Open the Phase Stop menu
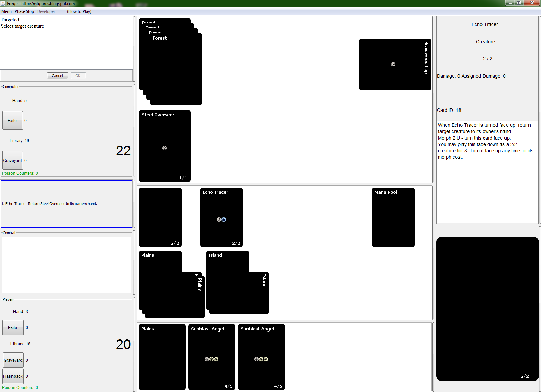This screenshot has height=392, width=541. (x=24, y=11)
